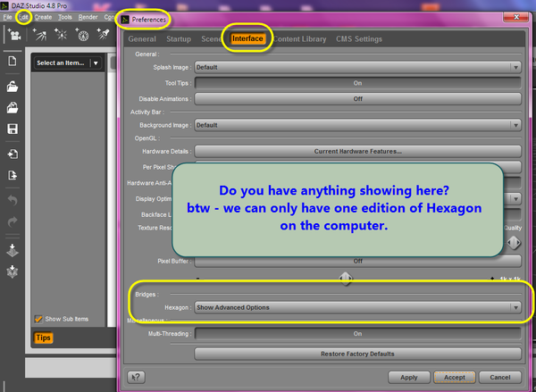
Task: Click the Preferences dialog title icon
Action: (125, 20)
